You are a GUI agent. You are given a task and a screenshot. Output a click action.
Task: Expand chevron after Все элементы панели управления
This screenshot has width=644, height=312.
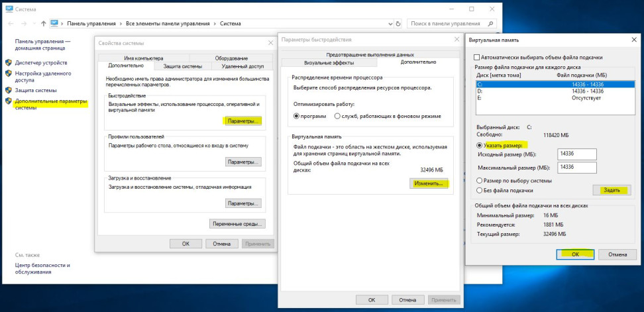point(215,24)
